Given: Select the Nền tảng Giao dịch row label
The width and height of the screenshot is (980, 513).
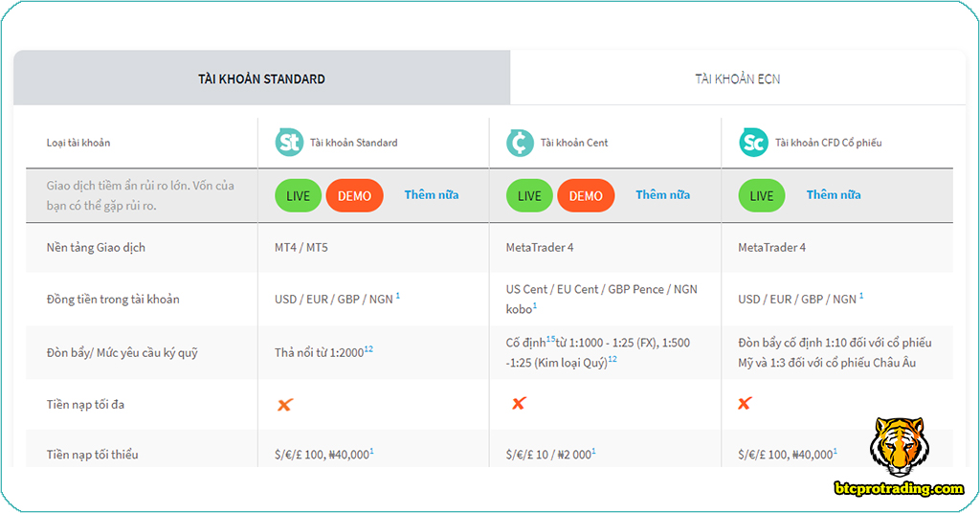Looking at the screenshot, I should pyautogui.click(x=96, y=248).
